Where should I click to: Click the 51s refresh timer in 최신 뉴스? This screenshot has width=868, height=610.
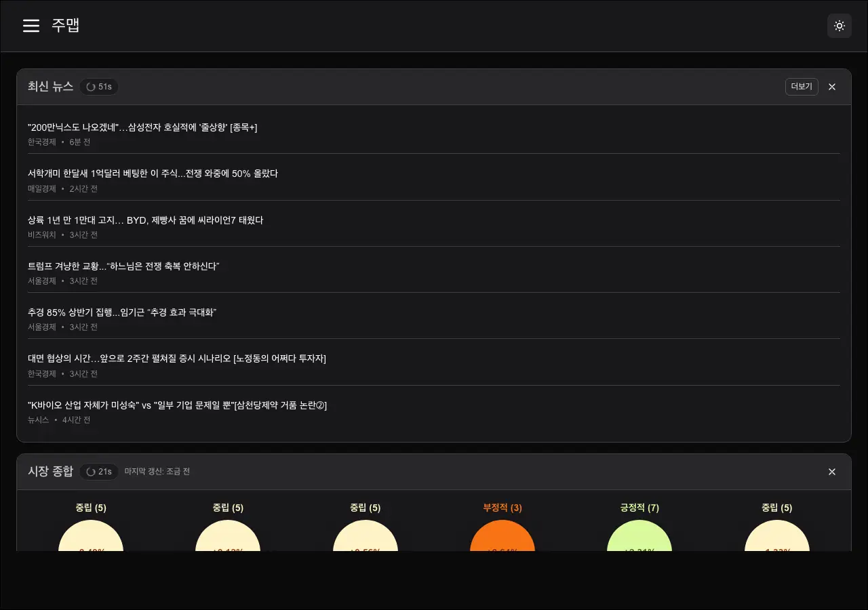pos(99,87)
